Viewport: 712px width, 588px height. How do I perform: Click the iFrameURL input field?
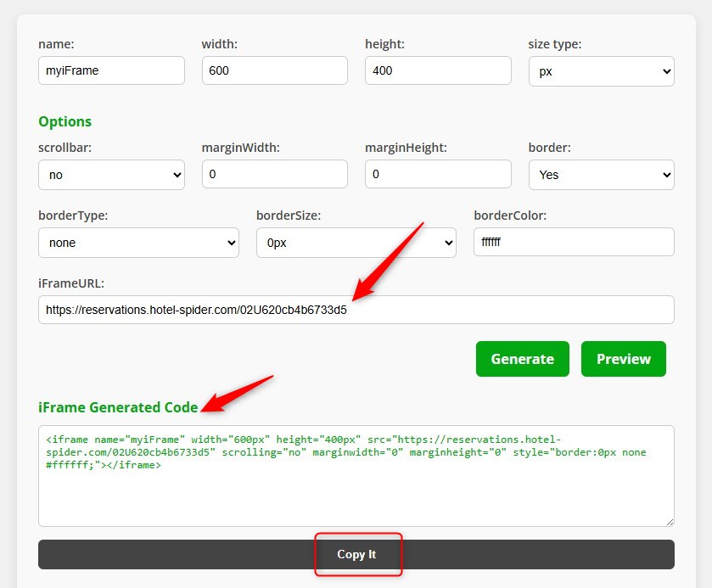click(x=356, y=310)
